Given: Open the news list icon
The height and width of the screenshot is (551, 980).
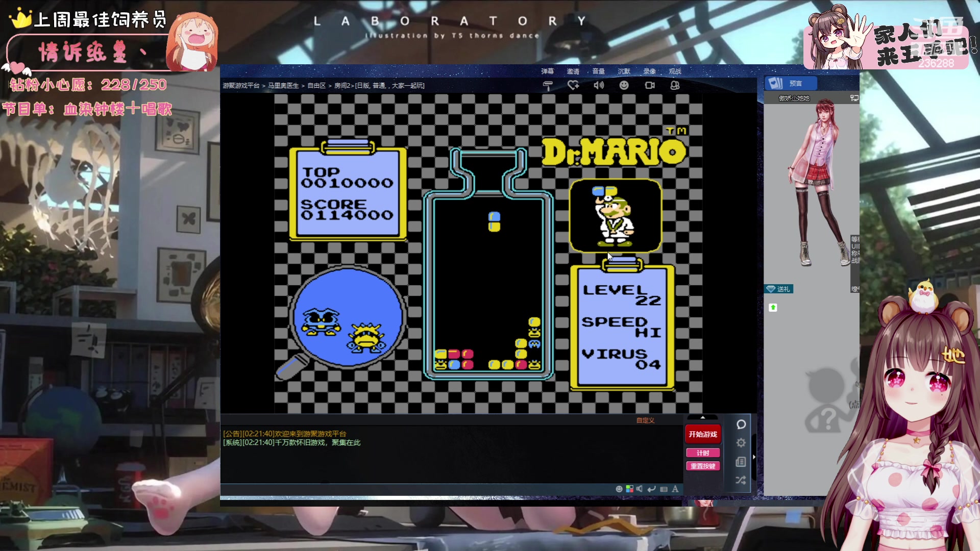Looking at the screenshot, I should [741, 462].
